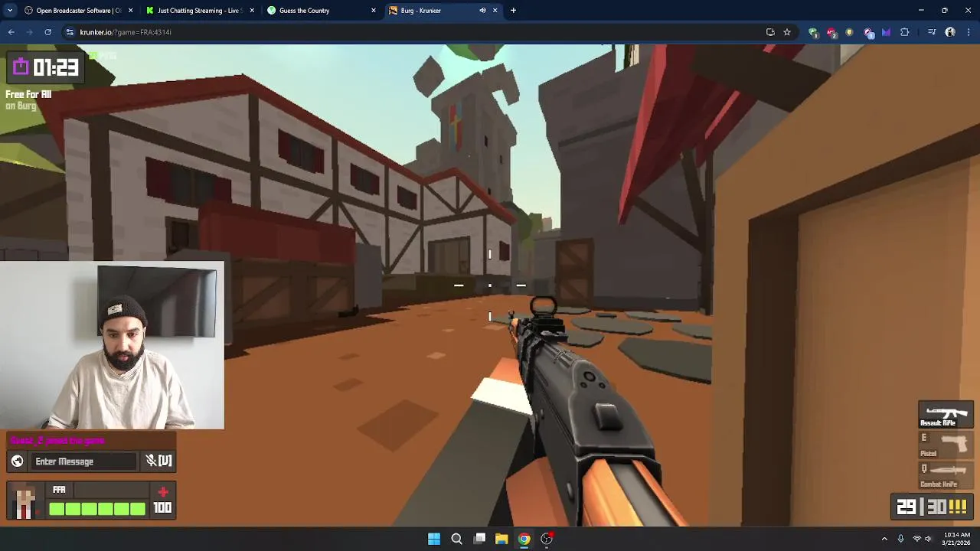Select the Pistol weapon slot
The height and width of the screenshot is (551, 980).
click(946, 445)
